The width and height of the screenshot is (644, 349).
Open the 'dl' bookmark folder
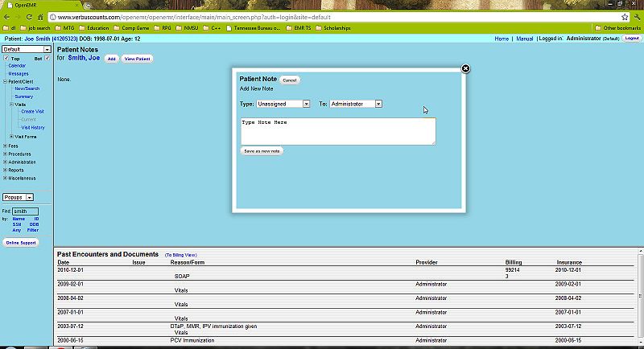point(10,28)
